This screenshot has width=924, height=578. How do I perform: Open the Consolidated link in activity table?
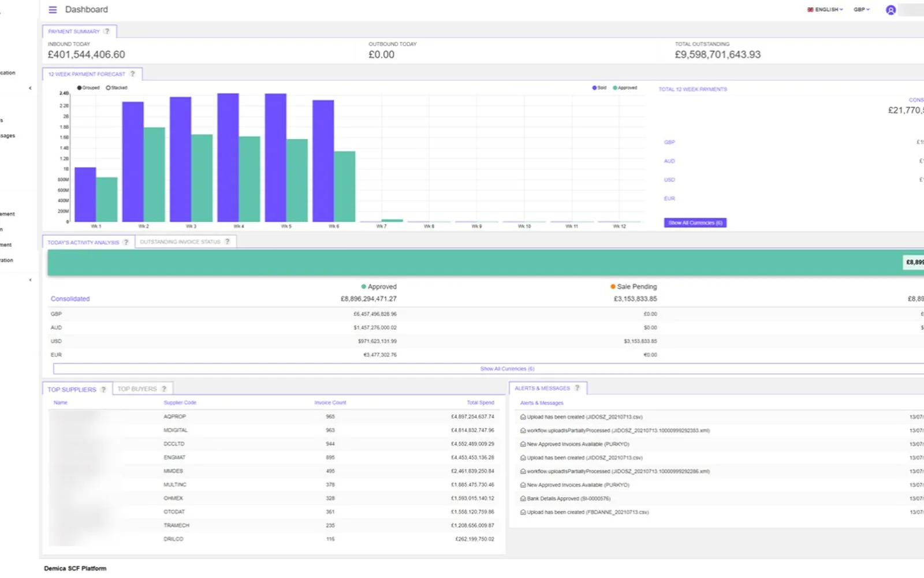tap(70, 299)
